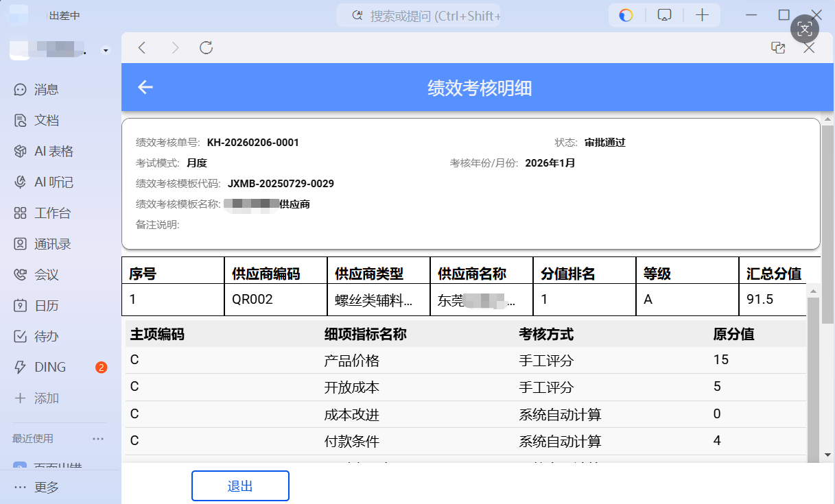Click 成本改进 indicator row
This screenshot has width=835, height=504.
click(465, 414)
